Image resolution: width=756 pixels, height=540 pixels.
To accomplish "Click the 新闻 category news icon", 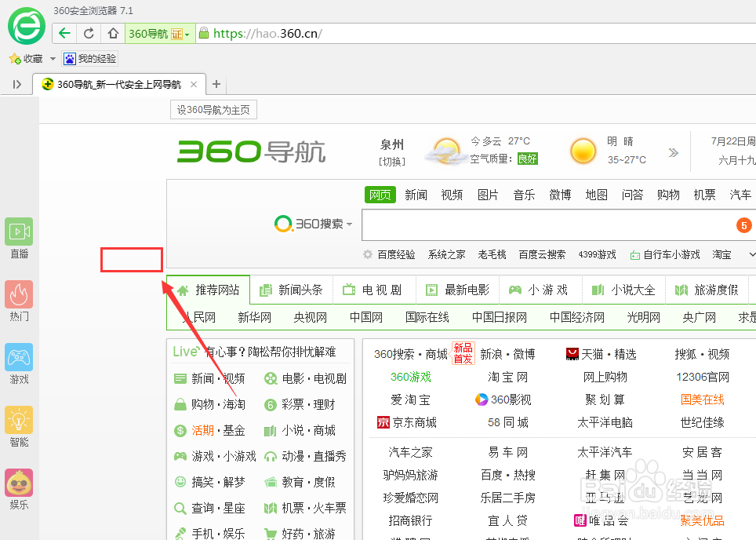I will click(180, 378).
